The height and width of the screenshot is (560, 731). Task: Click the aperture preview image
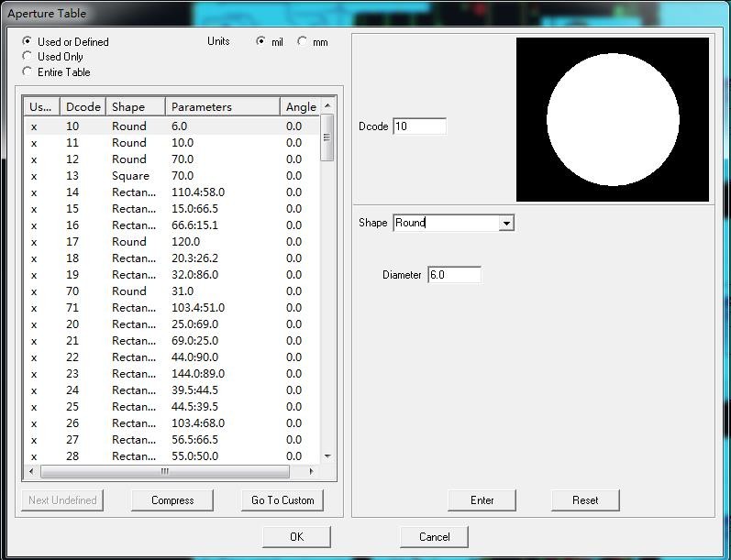tap(613, 120)
